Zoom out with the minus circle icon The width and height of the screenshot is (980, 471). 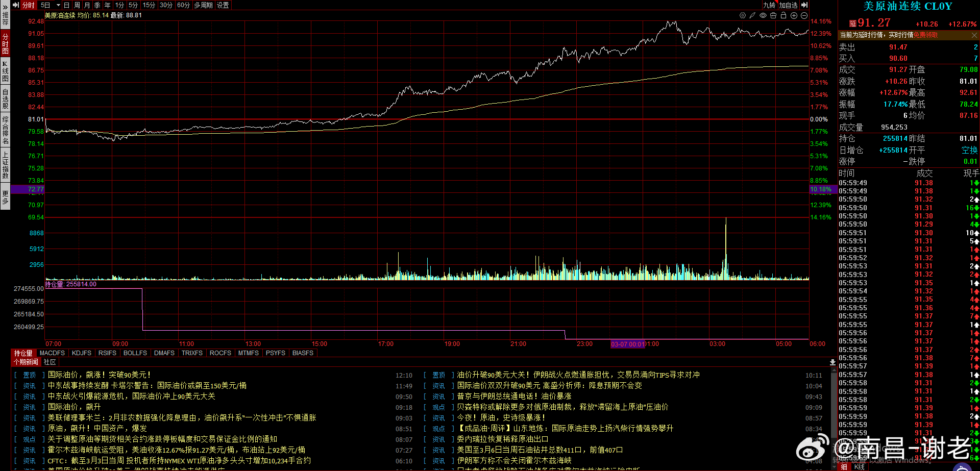tap(804, 16)
